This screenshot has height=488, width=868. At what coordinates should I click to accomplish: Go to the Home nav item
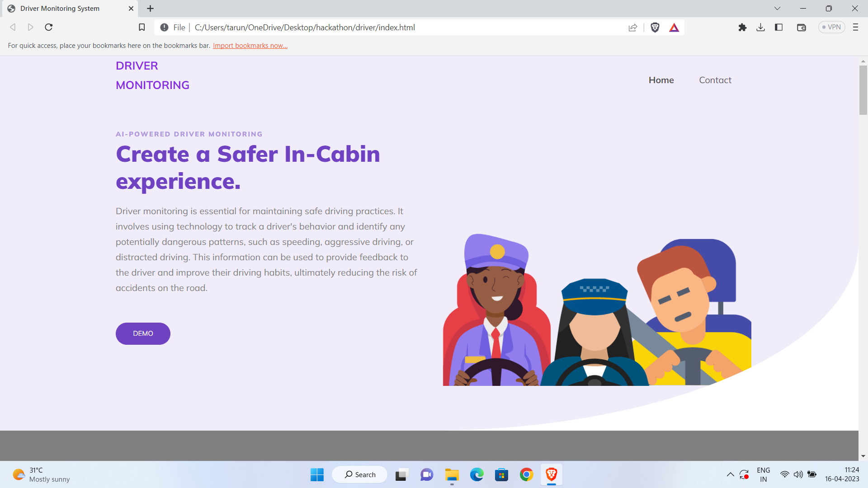click(x=661, y=80)
